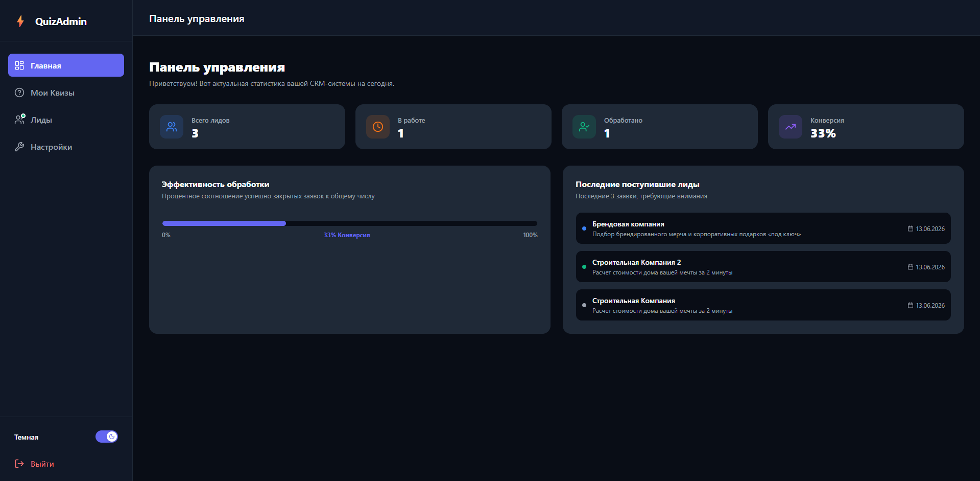Click the Всего лидов value 3

[195, 133]
